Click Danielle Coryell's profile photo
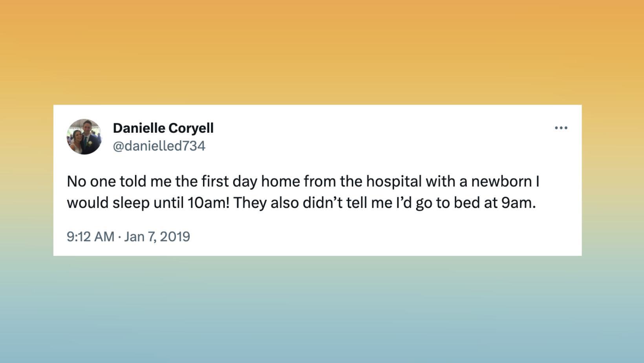 (84, 137)
